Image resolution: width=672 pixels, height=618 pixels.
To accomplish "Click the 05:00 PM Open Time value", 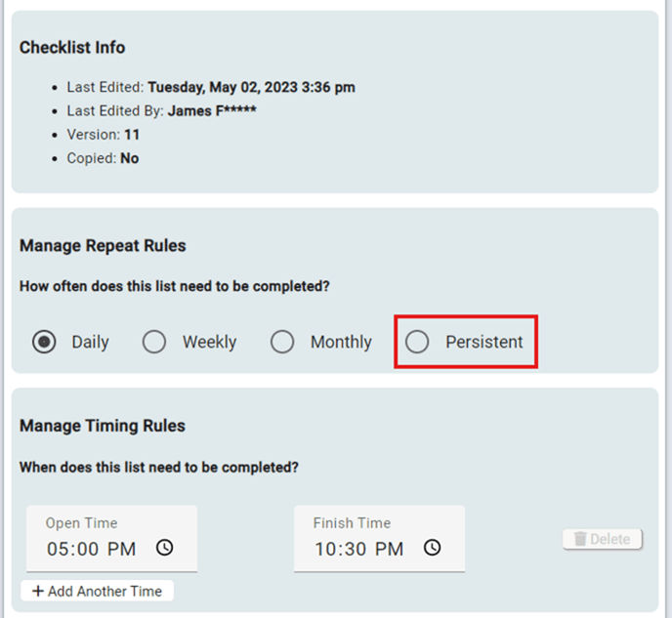I will coord(91,549).
